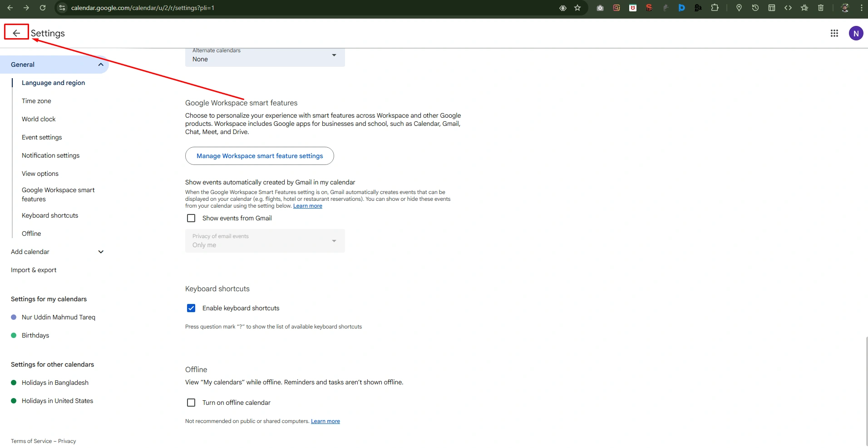Open the Google account avatar N
Screen dimensions: 868x448
coord(856,33)
